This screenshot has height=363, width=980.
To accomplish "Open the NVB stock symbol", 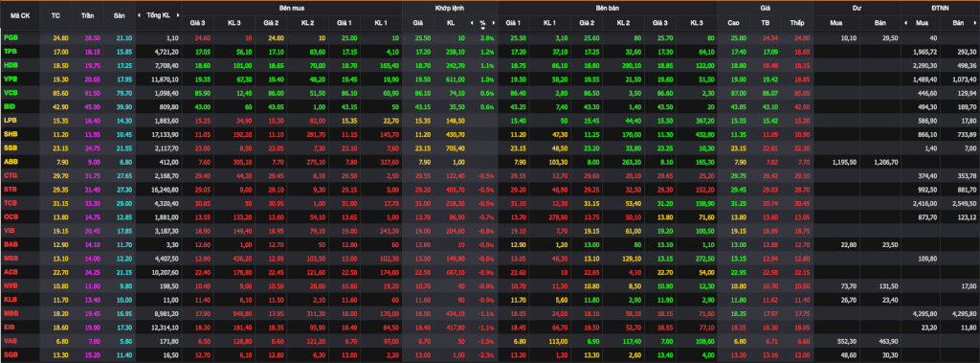I will (11, 285).
